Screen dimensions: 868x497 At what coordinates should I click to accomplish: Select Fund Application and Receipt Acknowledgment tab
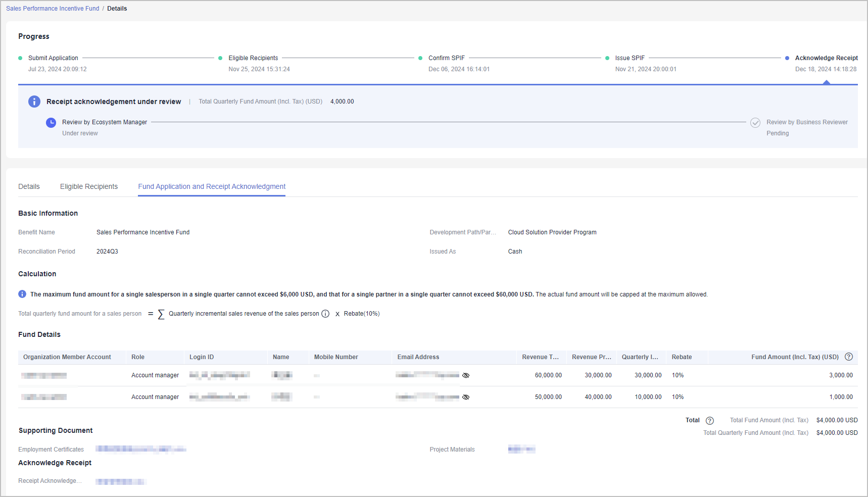pyautogui.click(x=212, y=186)
